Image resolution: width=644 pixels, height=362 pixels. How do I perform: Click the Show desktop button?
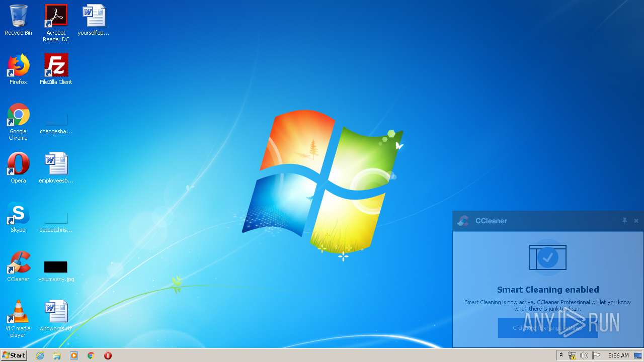click(x=638, y=355)
